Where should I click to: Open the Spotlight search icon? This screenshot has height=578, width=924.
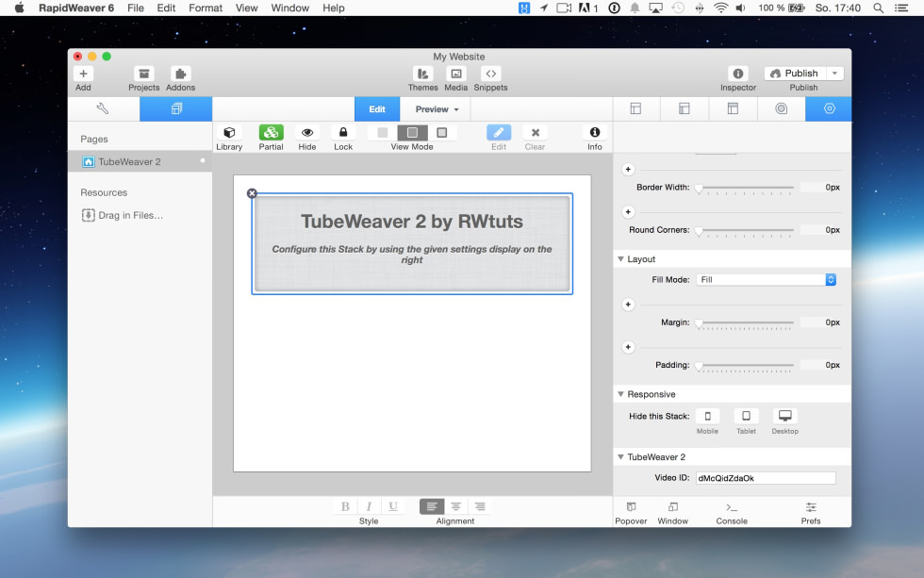pos(878,8)
